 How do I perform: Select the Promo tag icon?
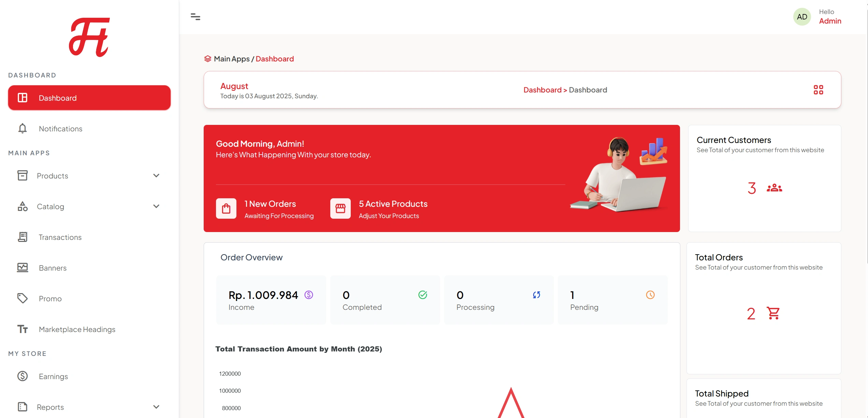pos(22,298)
